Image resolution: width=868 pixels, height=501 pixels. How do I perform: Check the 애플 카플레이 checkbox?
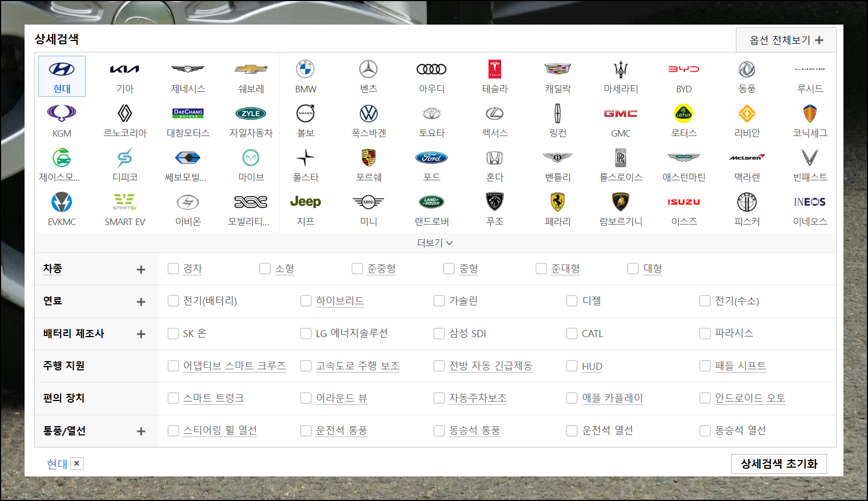(572, 398)
